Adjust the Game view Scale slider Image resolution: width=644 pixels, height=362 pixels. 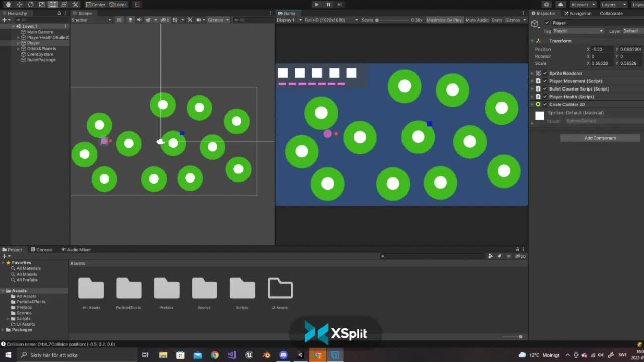[377, 20]
